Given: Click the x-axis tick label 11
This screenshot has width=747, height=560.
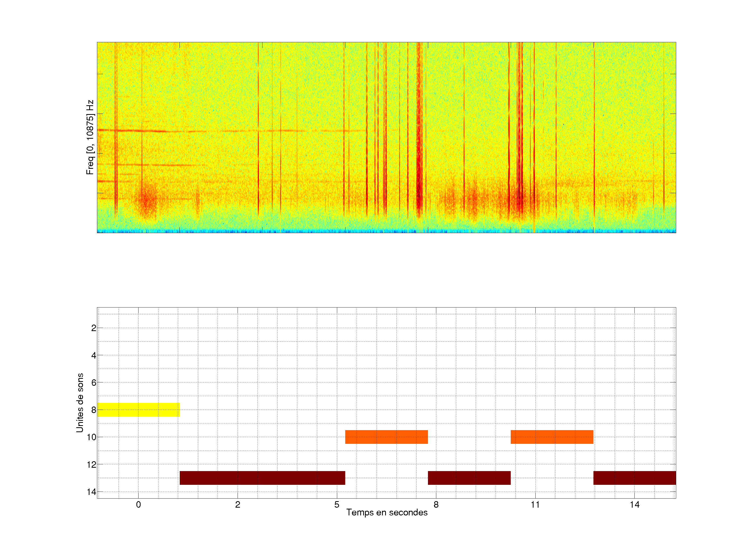Looking at the screenshot, I should click(535, 505).
